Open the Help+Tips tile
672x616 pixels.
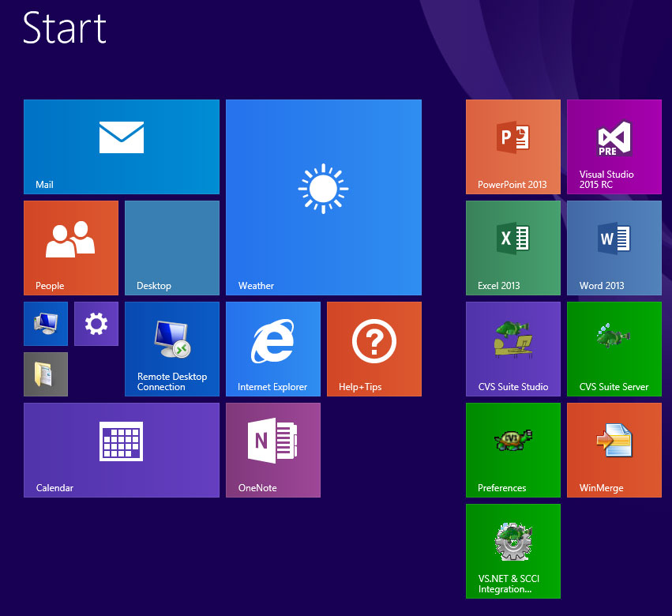pyautogui.click(x=374, y=349)
